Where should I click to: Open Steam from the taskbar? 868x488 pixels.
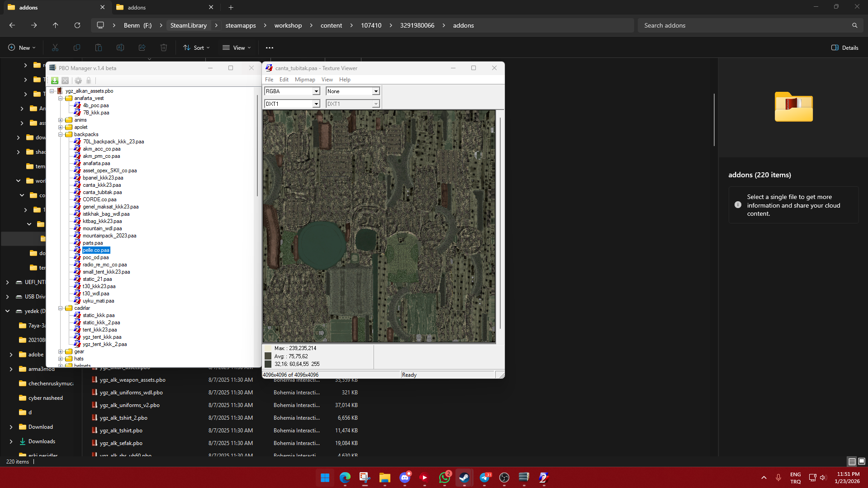coord(464,478)
